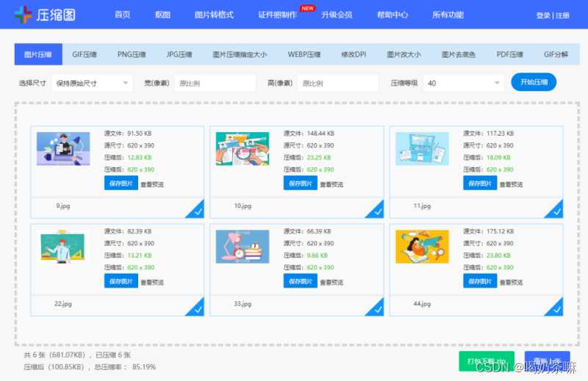Click file name 33.jpg text
588x381 pixels.
[x=243, y=304]
